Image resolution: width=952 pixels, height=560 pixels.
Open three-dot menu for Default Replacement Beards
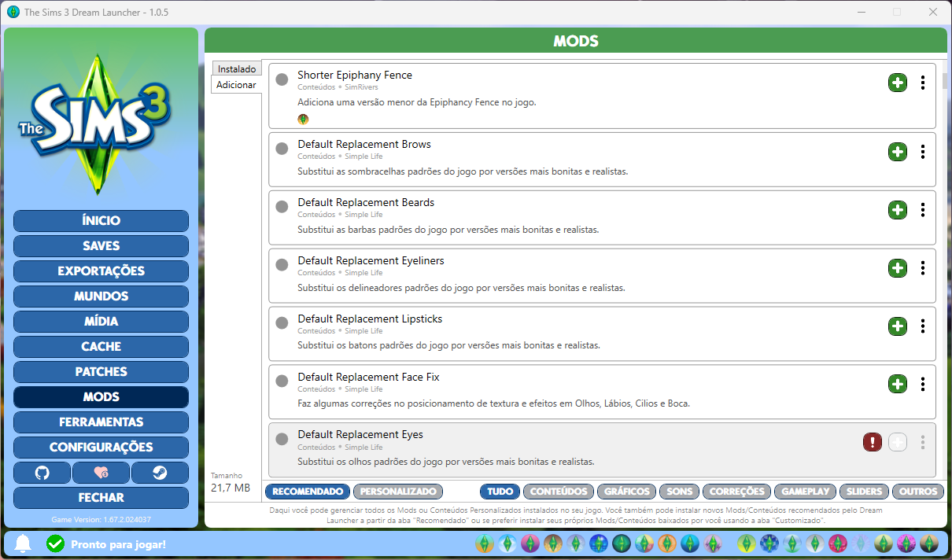(922, 210)
